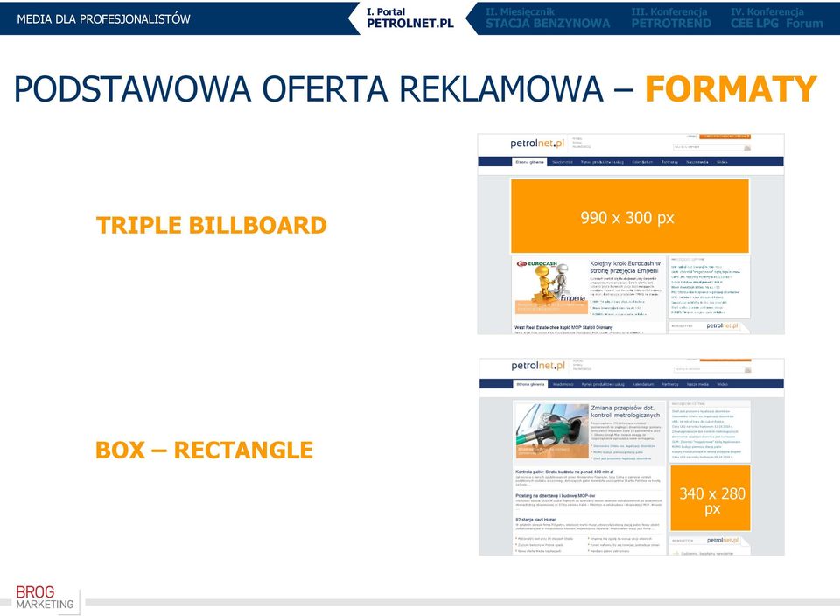Image resolution: width=840 pixels, height=616 pixels.
Task: Open '82 stacja sieci Huzar' article link
Action: [x=535, y=520]
